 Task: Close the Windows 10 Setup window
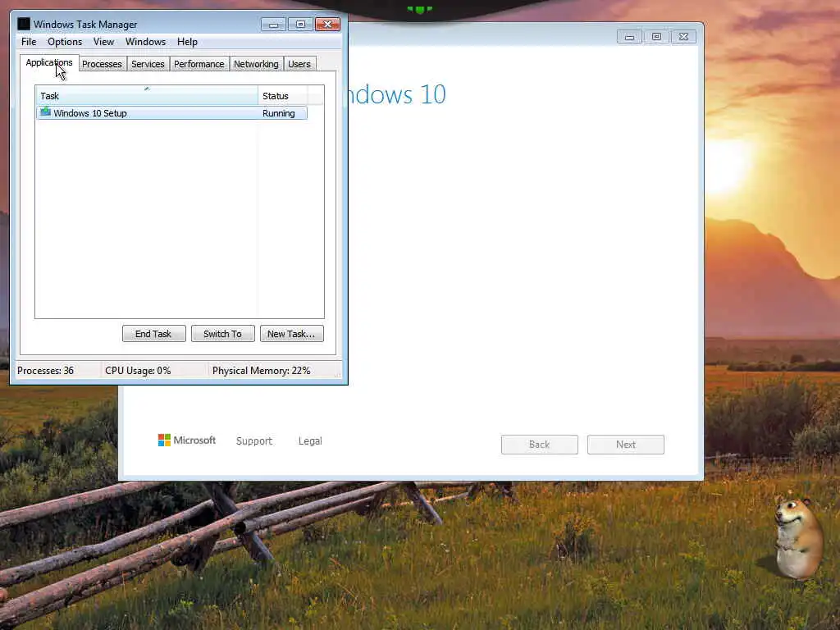pyautogui.click(x=683, y=37)
